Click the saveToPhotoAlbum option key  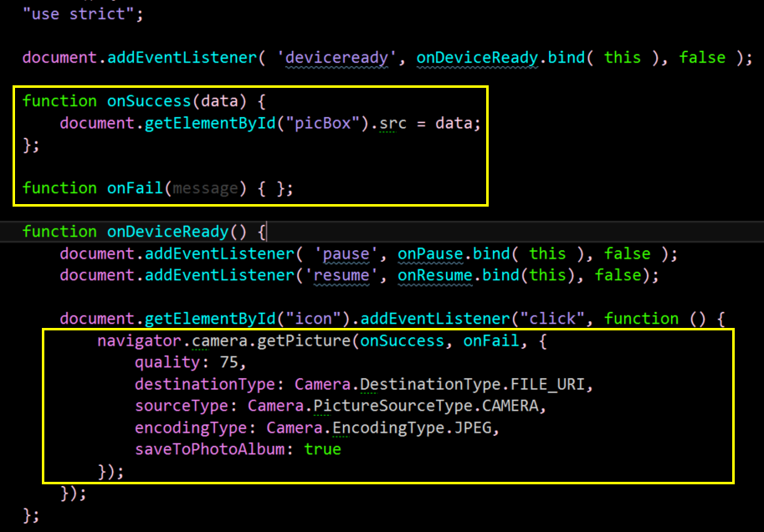coord(210,450)
